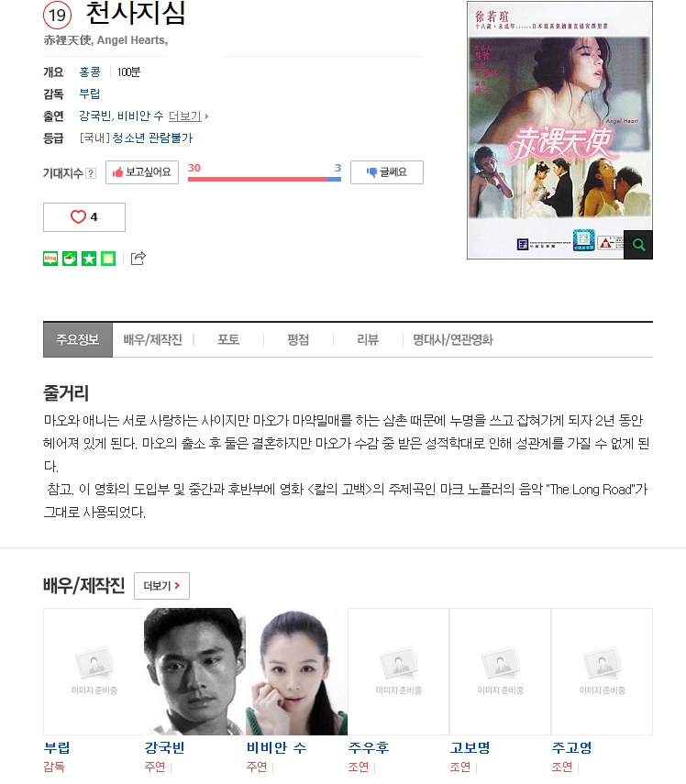
Task: Open the 평점 tab
Action: 298,340
